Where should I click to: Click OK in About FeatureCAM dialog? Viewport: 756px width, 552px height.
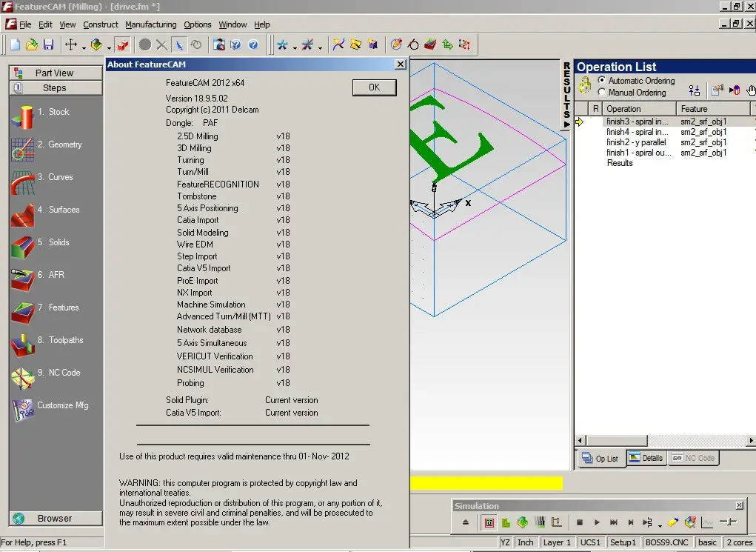click(x=374, y=87)
